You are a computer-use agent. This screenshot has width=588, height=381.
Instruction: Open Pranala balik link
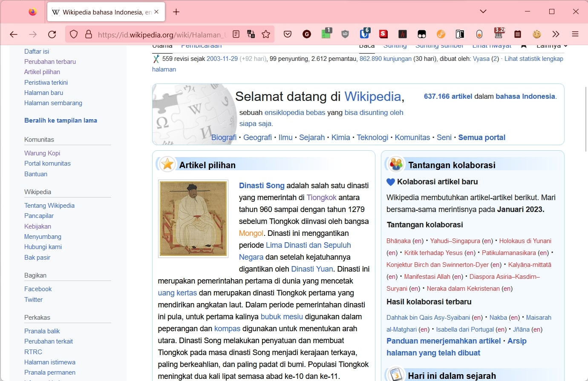click(x=42, y=331)
